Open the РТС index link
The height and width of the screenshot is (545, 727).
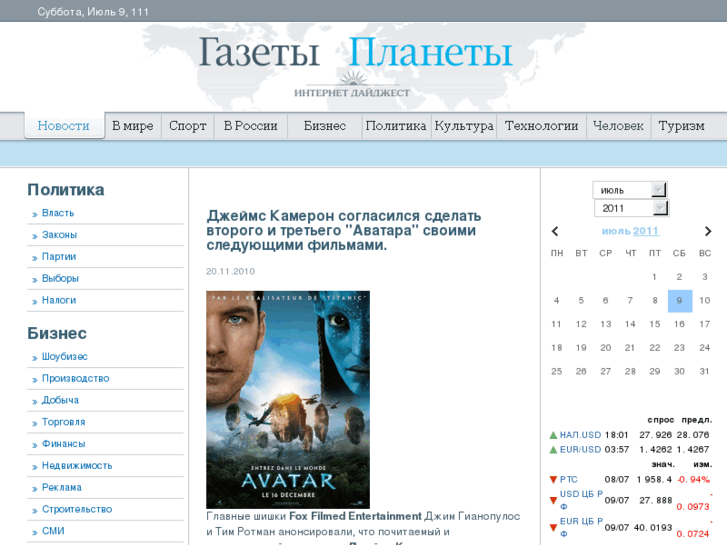point(568,480)
